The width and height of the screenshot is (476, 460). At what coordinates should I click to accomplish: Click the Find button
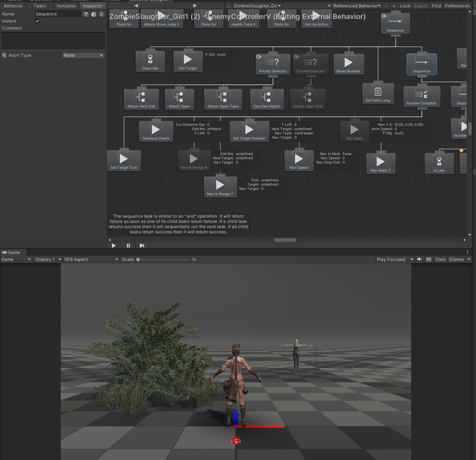click(x=436, y=6)
